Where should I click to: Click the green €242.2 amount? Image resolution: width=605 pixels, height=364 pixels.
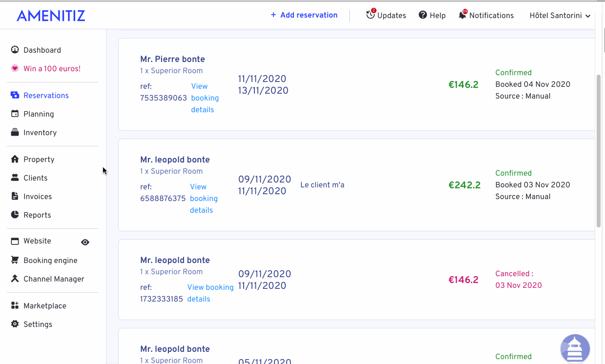point(464,185)
